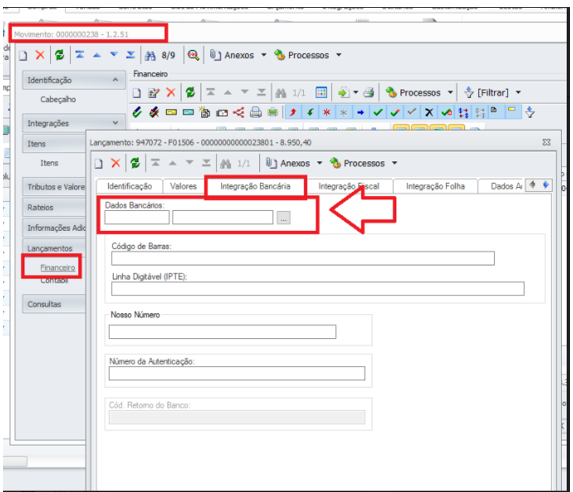Close the Lançamento dialog window
The image size is (573, 492).
546,142
